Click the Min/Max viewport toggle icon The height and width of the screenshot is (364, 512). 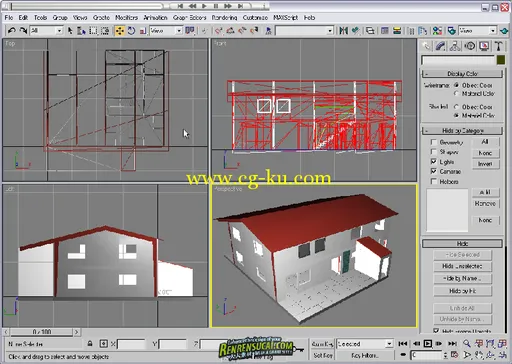pos(502,355)
